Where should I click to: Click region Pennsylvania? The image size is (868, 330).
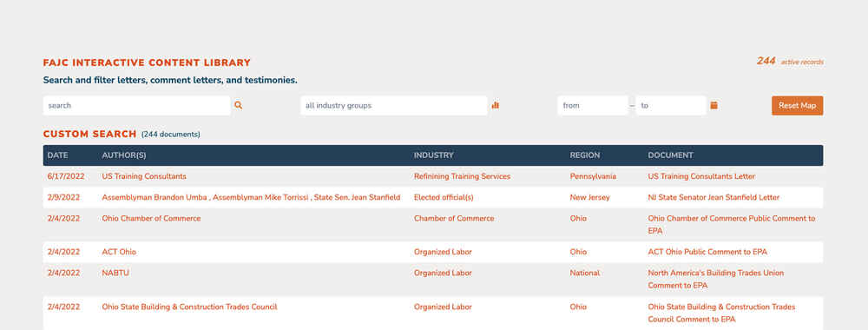click(593, 176)
